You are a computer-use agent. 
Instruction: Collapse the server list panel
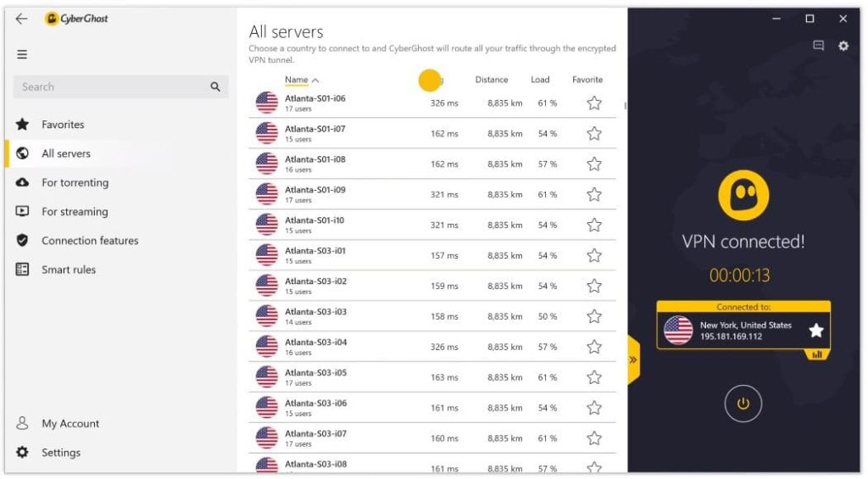[x=633, y=360]
